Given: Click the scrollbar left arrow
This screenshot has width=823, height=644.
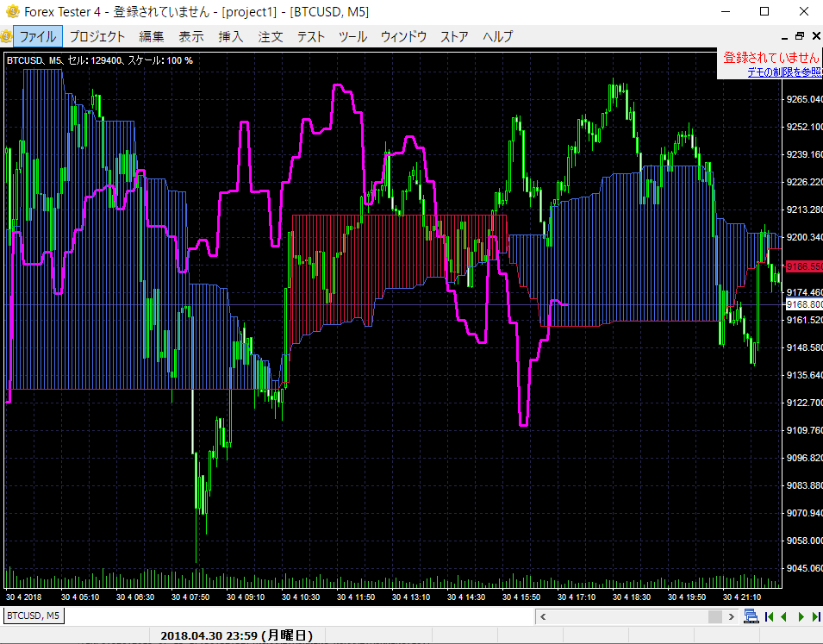Looking at the screenshot, I should click(543, 616).
